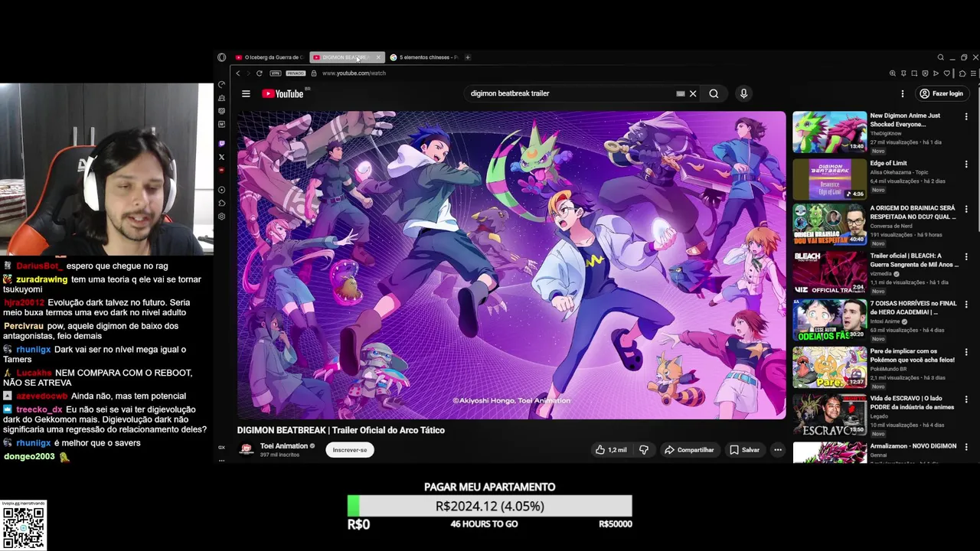Viewport: 980px width, 551px height.
Task: Reload the current page
Action: pos(259,73)
